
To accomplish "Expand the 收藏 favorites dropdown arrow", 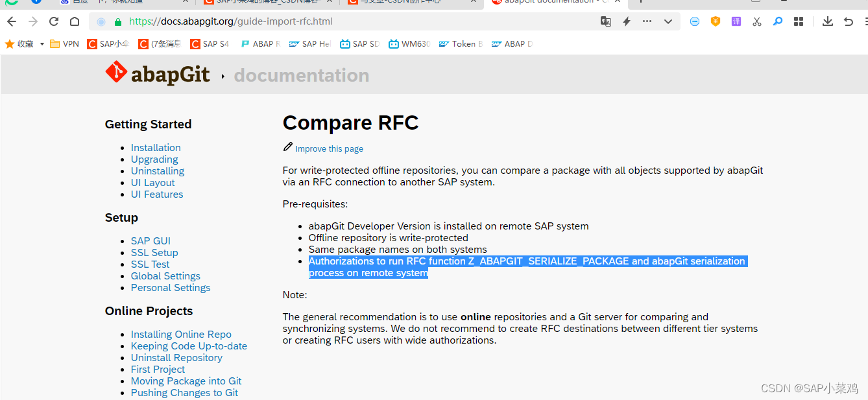I will point(42,44).
